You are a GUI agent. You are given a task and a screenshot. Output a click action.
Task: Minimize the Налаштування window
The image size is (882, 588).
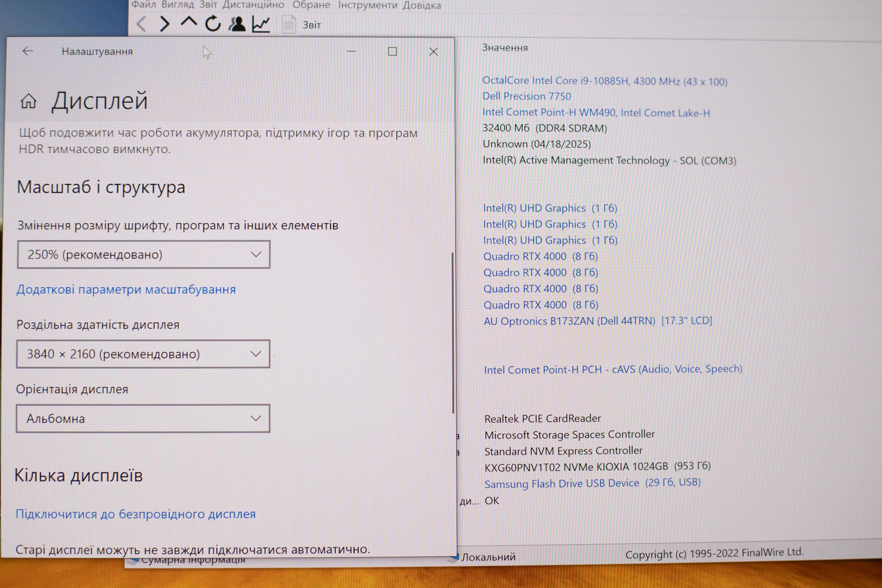click(351, 51)
